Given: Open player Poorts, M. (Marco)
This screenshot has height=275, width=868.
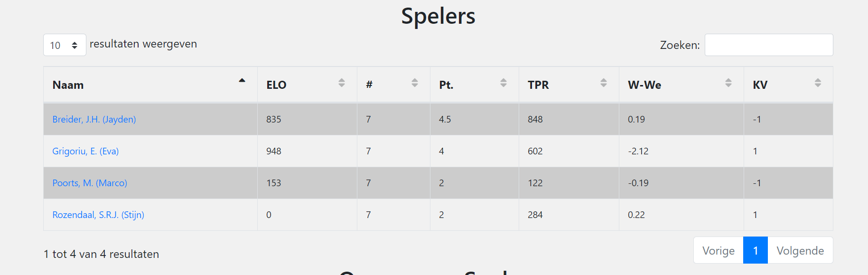Looking at the screenshot, I should click(90, 183).
